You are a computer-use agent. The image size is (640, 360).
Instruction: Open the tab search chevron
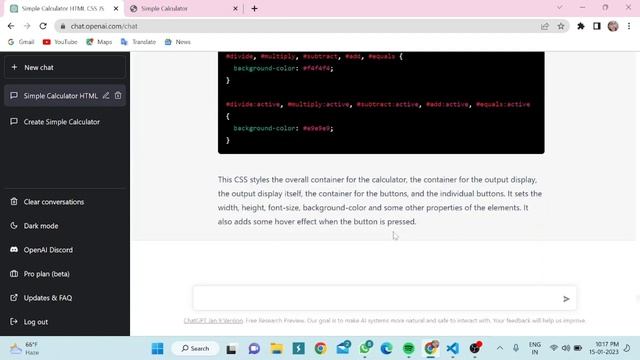[x=560, y=8]
